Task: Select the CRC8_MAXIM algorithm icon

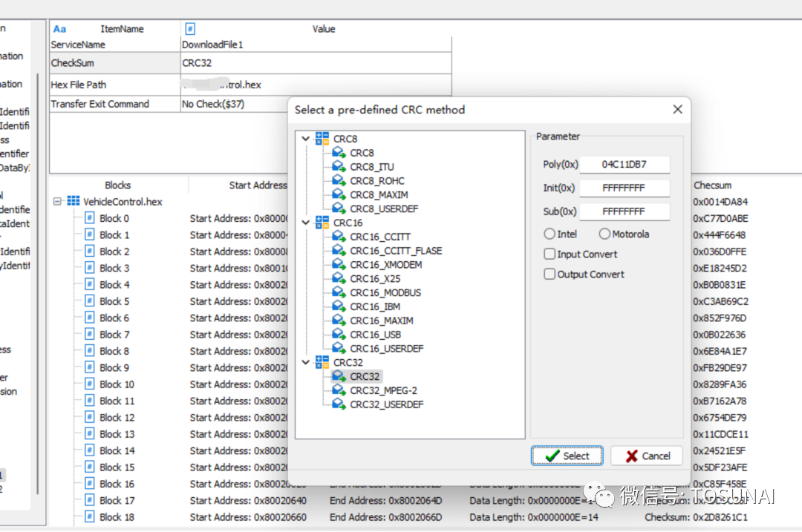Action: tap(338, 194)
